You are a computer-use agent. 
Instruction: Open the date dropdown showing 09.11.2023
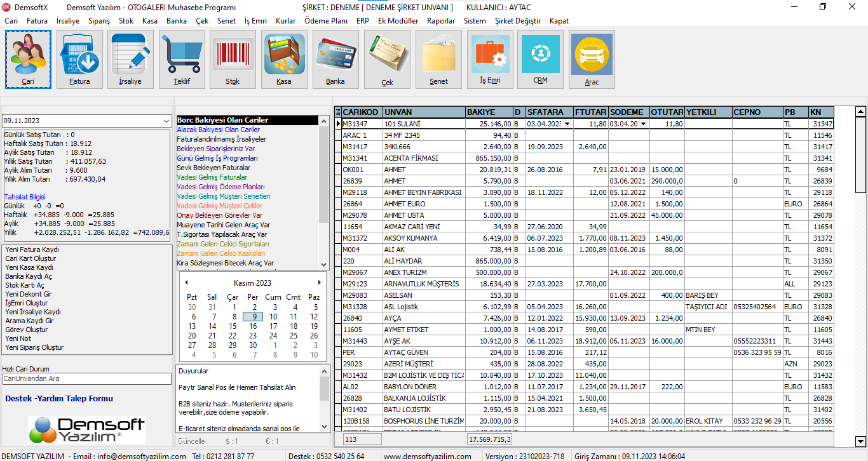click(166, 121)
